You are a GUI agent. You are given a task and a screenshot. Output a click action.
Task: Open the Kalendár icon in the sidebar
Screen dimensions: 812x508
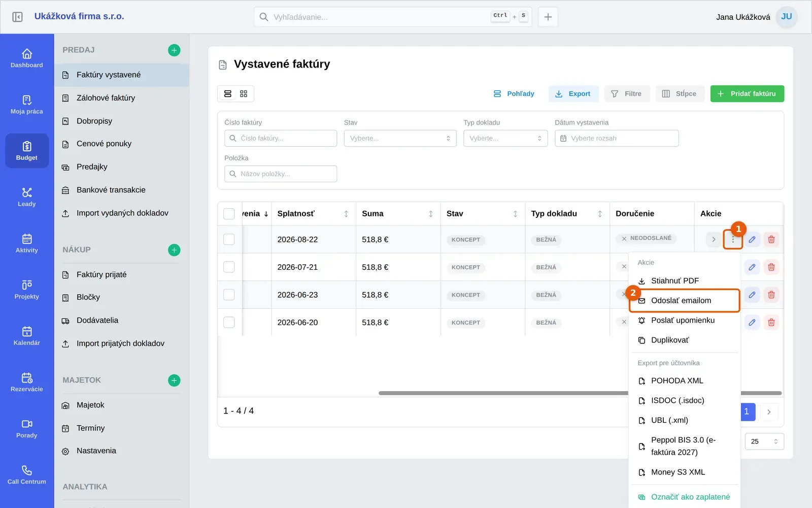pos(27,331)
